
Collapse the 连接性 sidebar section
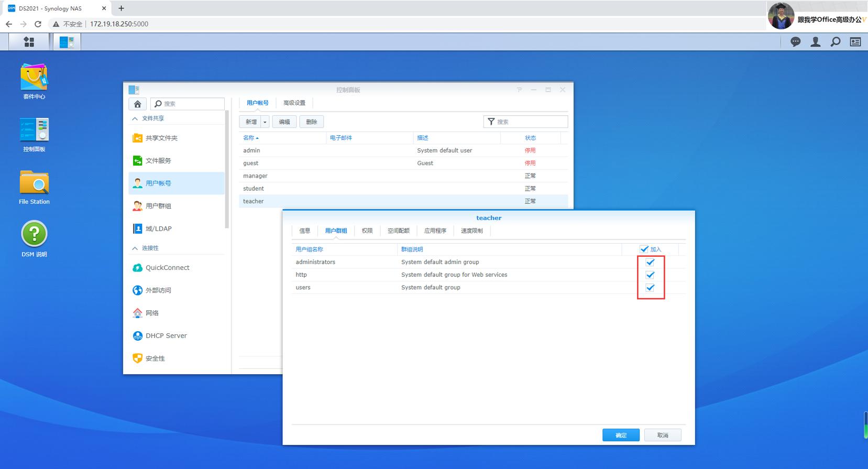pyautogui.click(x=135, y=248)
